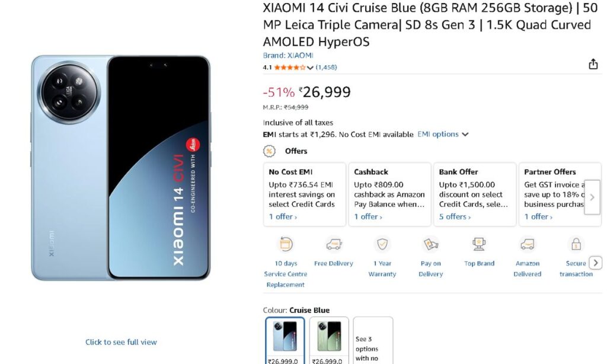Click the 1 offer link under Cashback
Viewport: 607px width, 364px height.
[x=368, y=217]
